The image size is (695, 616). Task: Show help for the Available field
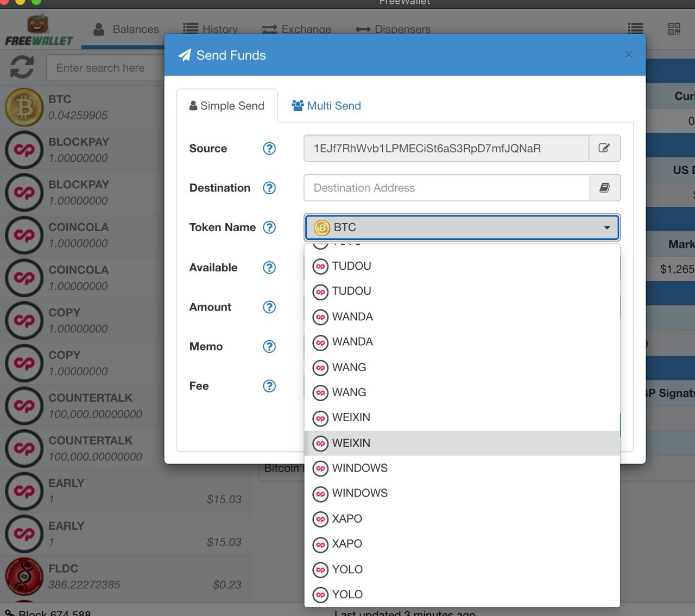[x=269, y=268]
